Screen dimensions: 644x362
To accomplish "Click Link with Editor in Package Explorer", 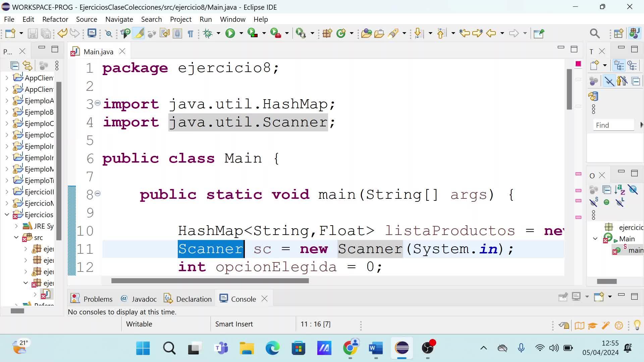I will pyautogui.click(x=28, y=66).
